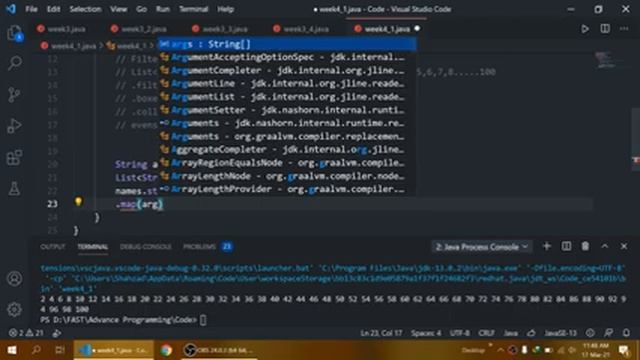This screenshot has width=640, height=360.
Task: Click the editor minimap
Action: 609,60
